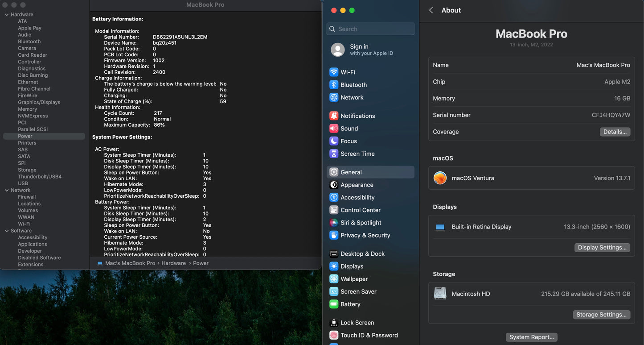Select the General gear icon
Viewport: 644px width, 345px height.
coord(333,172)
